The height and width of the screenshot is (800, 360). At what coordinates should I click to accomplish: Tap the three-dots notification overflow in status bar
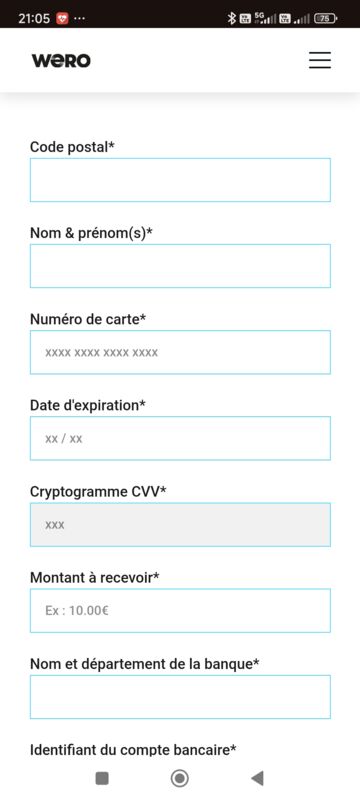click(80, 19)
